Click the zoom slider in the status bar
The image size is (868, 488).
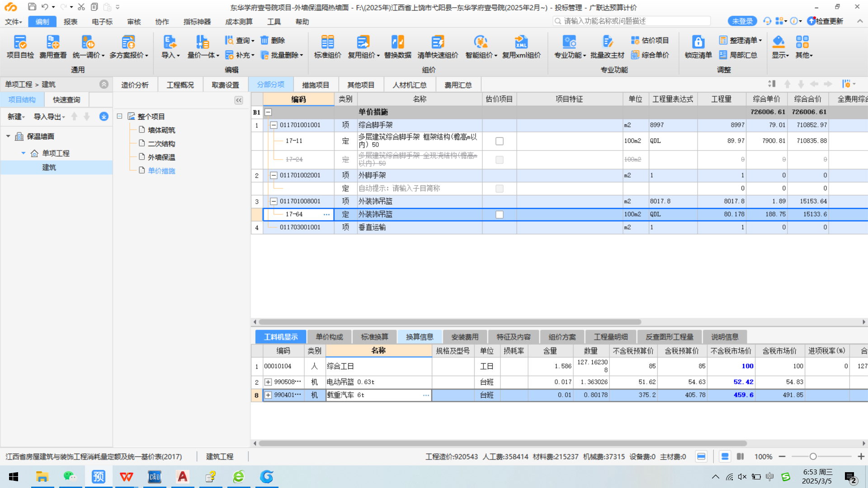click(821, 457)
